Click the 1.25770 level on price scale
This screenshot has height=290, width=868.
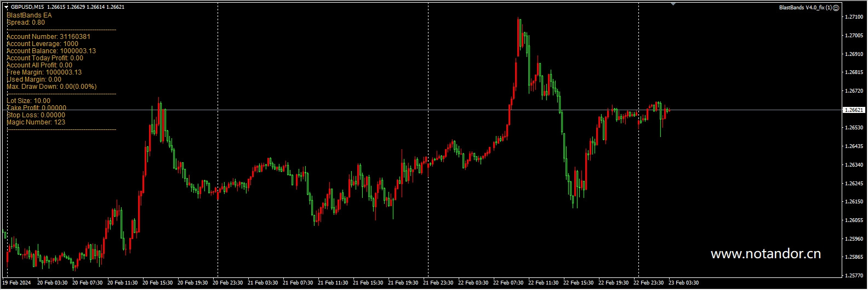coord(854,275)
